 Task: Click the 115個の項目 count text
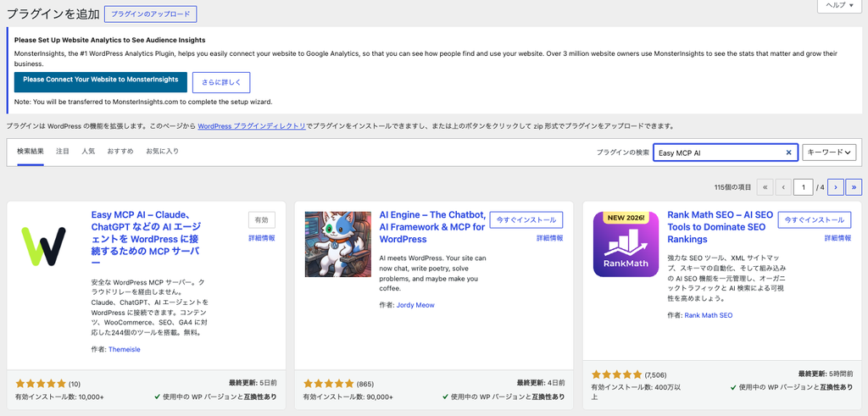[x=733, y=188]
